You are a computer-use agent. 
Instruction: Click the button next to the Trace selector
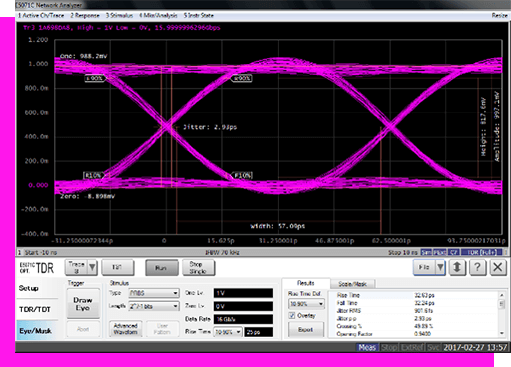tap(118, 267)
